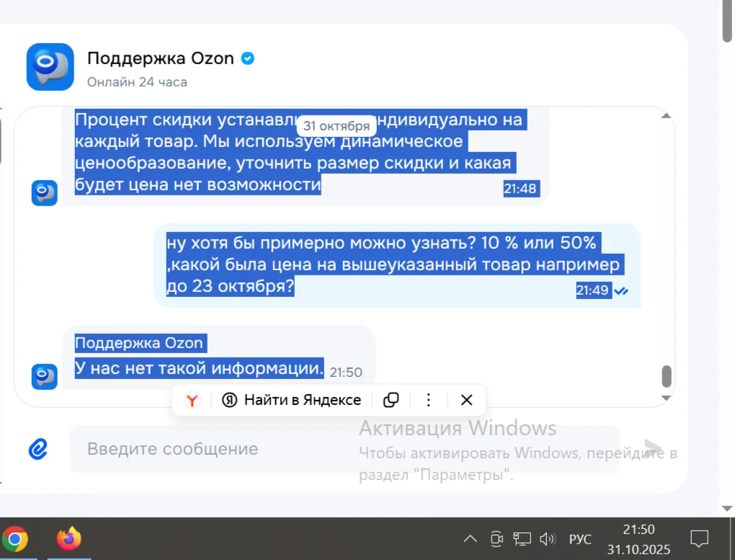Click the message У нас нет такой информации
This screenshot has width=735, height=560.
point(199,368)
